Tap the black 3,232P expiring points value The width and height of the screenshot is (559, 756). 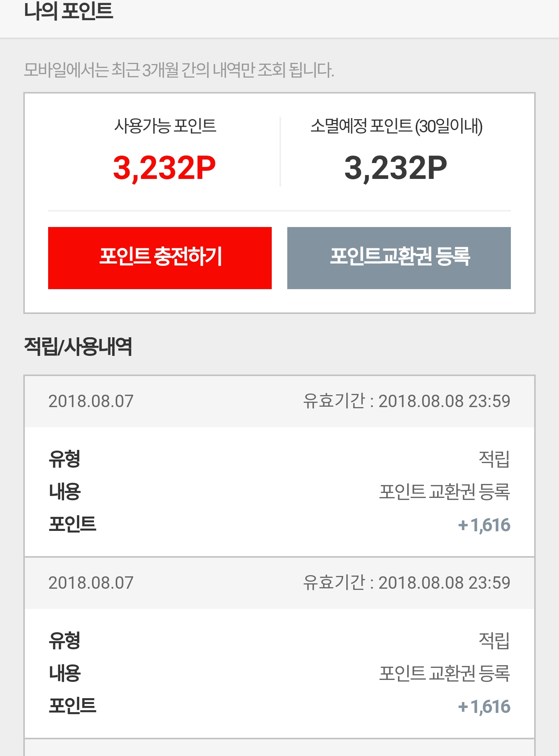click(x=396, y=168)
